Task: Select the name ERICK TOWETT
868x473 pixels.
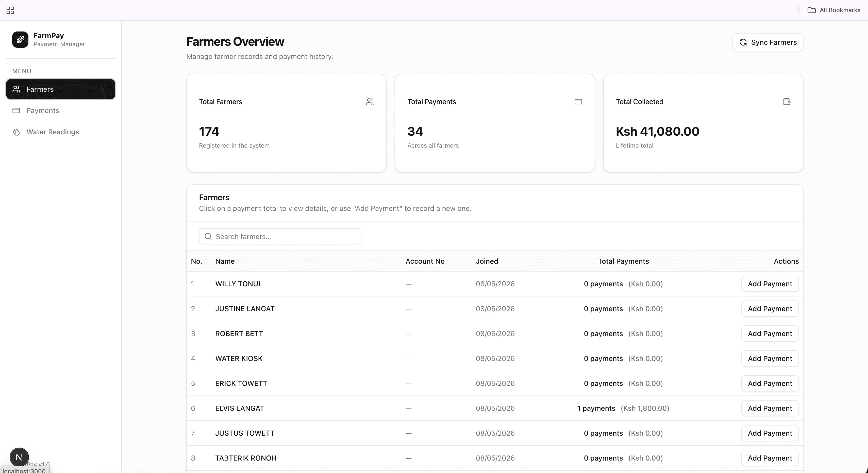Action: click(x=241, y=383)
